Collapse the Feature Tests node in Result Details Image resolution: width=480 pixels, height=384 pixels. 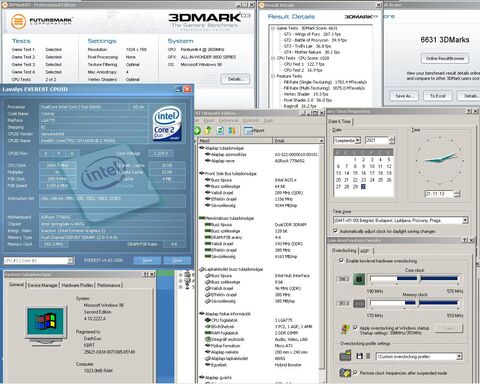[273, 76]
